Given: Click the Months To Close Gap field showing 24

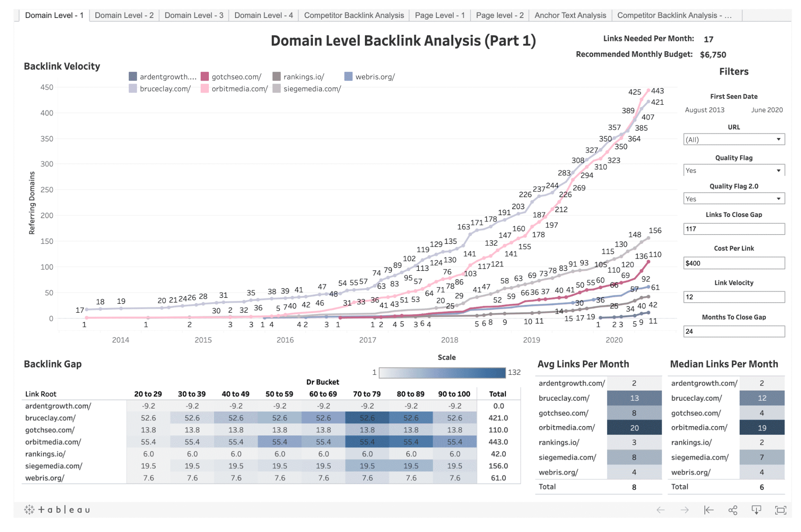Looking at the screenshot, I should pos(733,331).
